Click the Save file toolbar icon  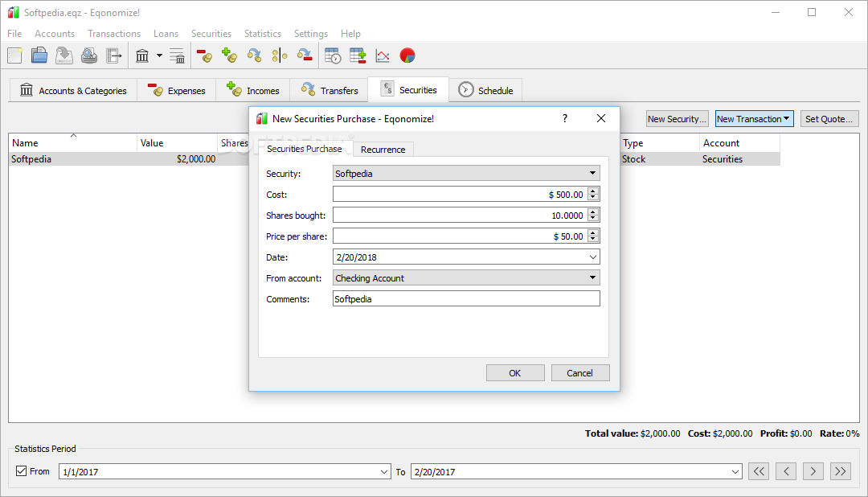click(x=63, y=55)
